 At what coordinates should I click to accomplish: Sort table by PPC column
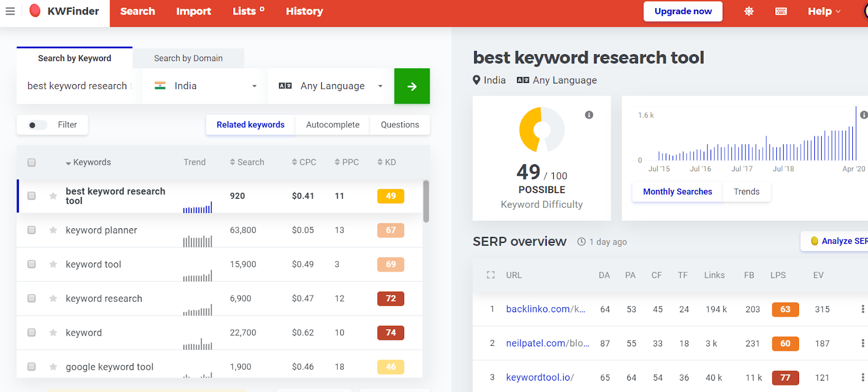tap(347, 162)
